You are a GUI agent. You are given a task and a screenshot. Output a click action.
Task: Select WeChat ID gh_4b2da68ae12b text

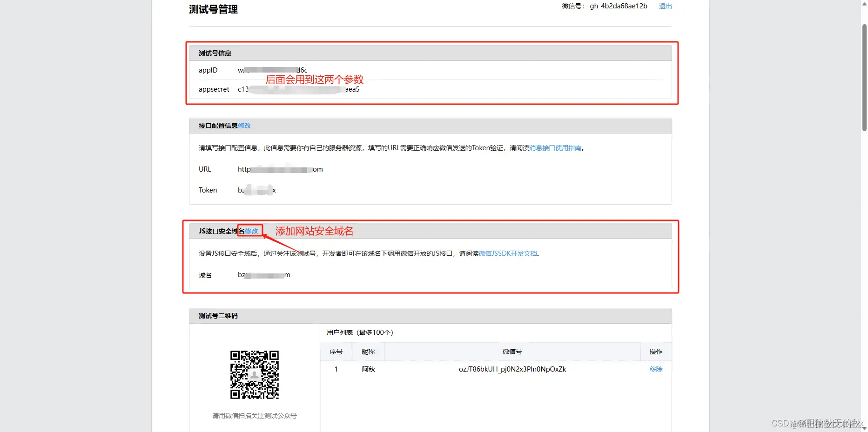pos(619,6)
